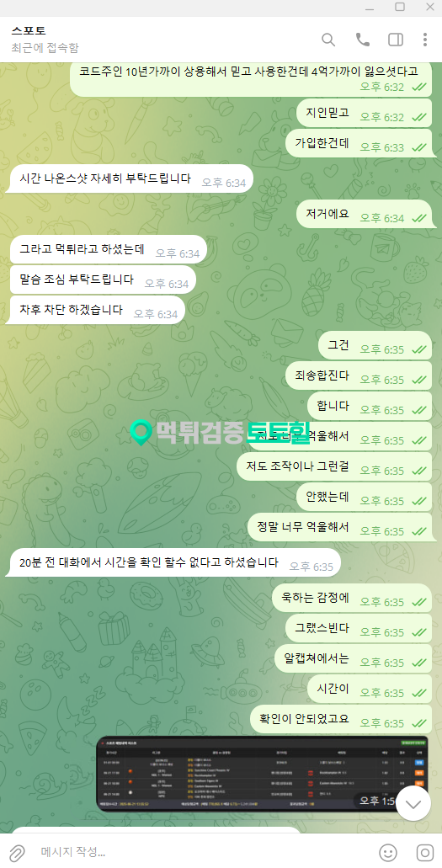
Task: Jump to latest messages with down arrow
Action: (413, 803)
